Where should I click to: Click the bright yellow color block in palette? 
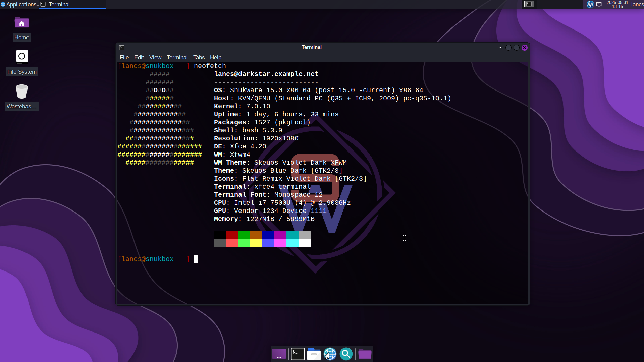[x=256, y=243]
